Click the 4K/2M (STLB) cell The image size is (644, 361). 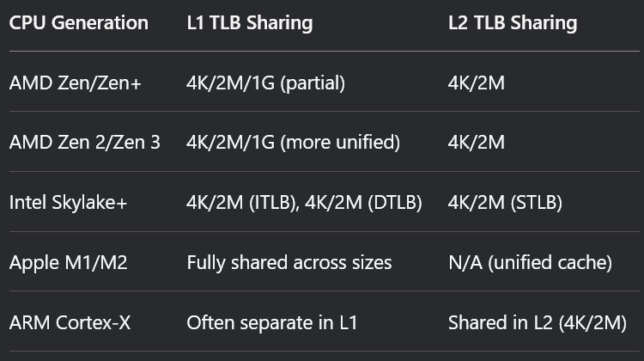[505, 203]
